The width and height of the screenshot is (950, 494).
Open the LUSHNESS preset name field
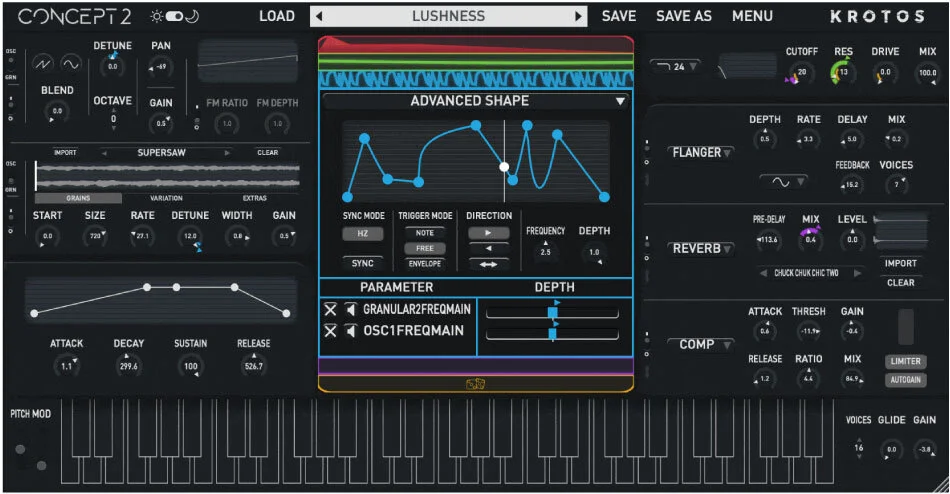(448, 16)
